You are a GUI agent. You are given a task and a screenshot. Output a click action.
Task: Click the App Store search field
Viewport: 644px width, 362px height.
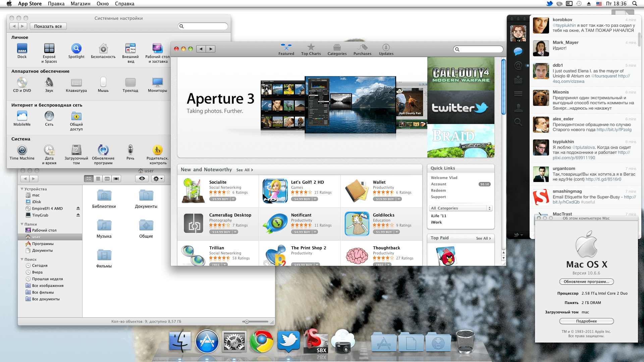(x=478, y=49)
